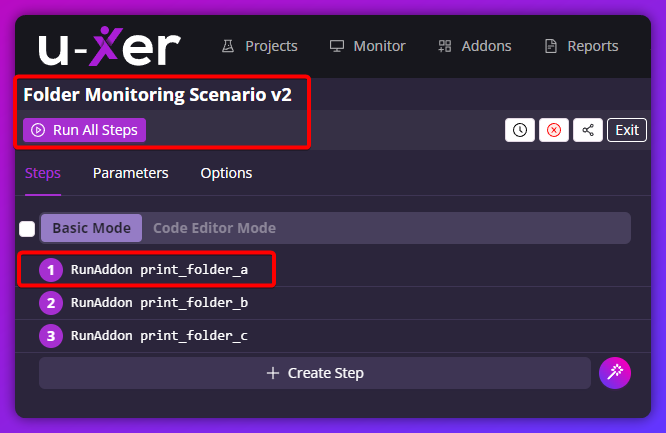Click the purple number 2 step badge

pos(51,303)
